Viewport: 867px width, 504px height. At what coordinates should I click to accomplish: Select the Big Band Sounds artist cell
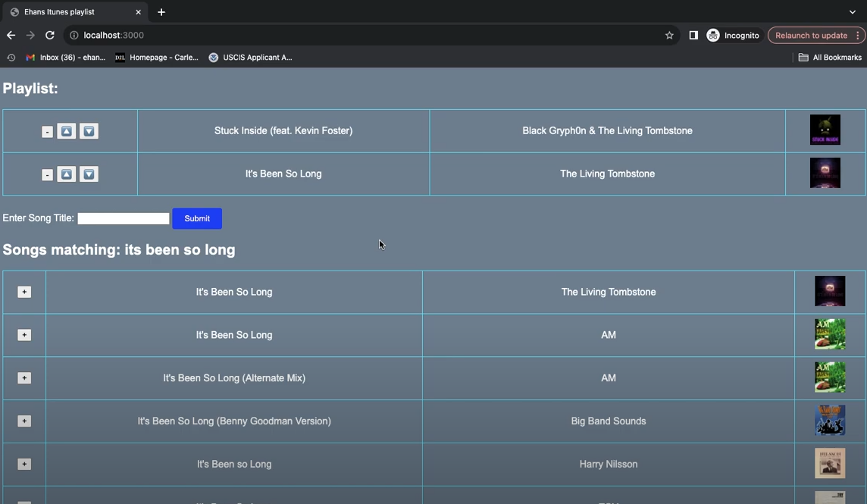pyautogui.click(x=609, y=421)
